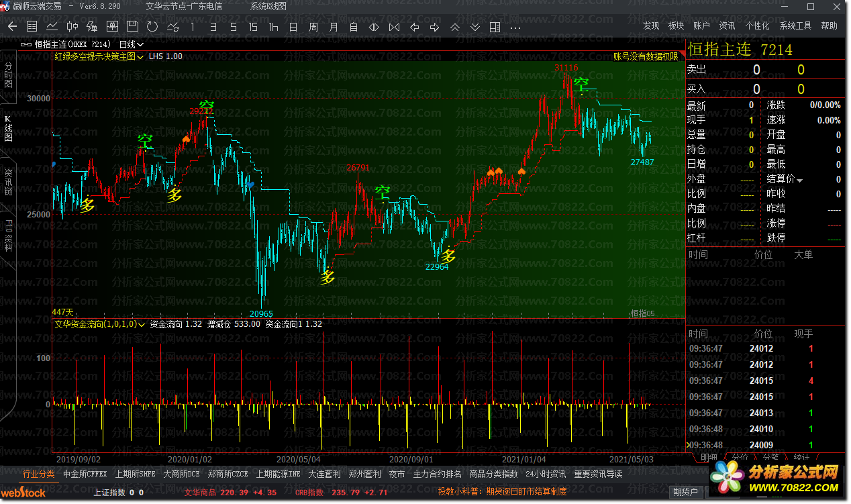Select the candlestick K-line chart icon
Screen dimensions: 851x504
[x=72, y=27]
